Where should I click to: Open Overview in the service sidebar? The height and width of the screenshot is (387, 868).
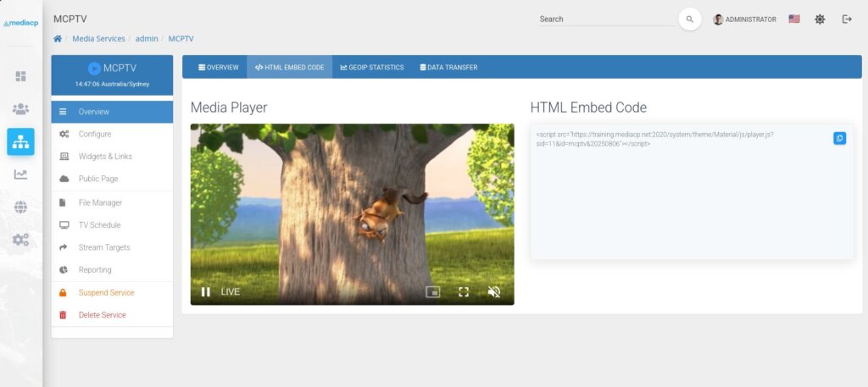coord(112,112)
